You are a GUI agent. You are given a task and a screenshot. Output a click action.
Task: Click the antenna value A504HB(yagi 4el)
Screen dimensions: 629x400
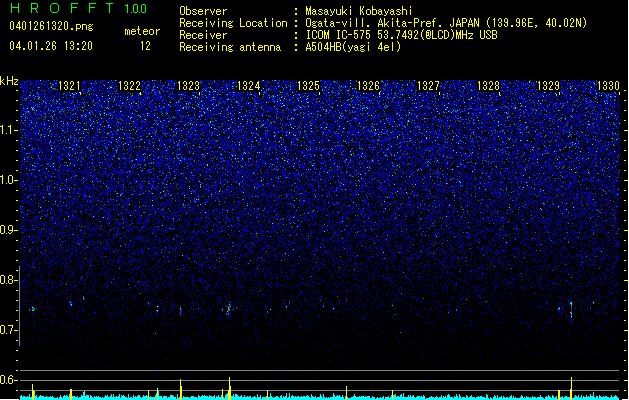pyautogui.click(x=353, y=47)
